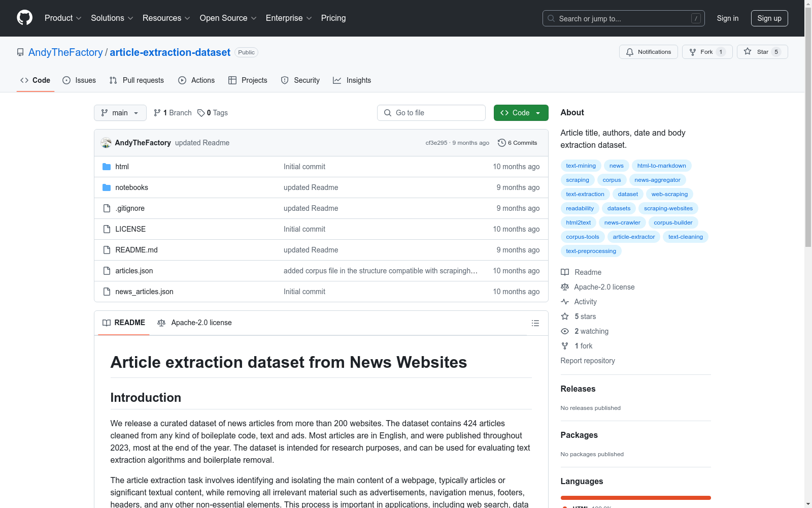This screenshot has height=508, width=812.
Task: Click the Sign up button
Action: [x=769, y=18]
